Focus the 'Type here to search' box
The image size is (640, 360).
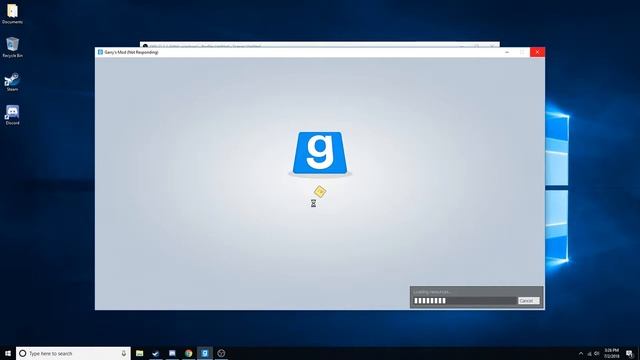73,353
